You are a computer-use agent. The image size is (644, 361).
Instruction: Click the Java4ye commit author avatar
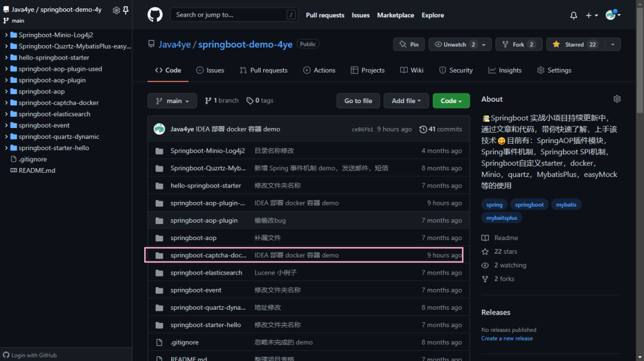coord(159,129)
